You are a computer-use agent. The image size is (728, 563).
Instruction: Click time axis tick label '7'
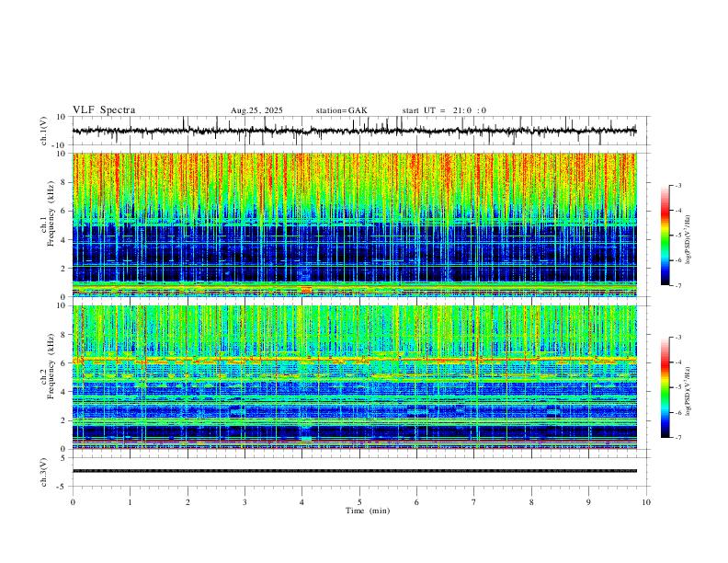point(474,502)
